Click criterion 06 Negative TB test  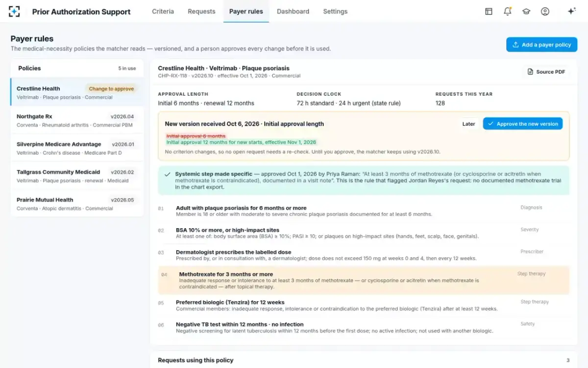coord(364,328)
